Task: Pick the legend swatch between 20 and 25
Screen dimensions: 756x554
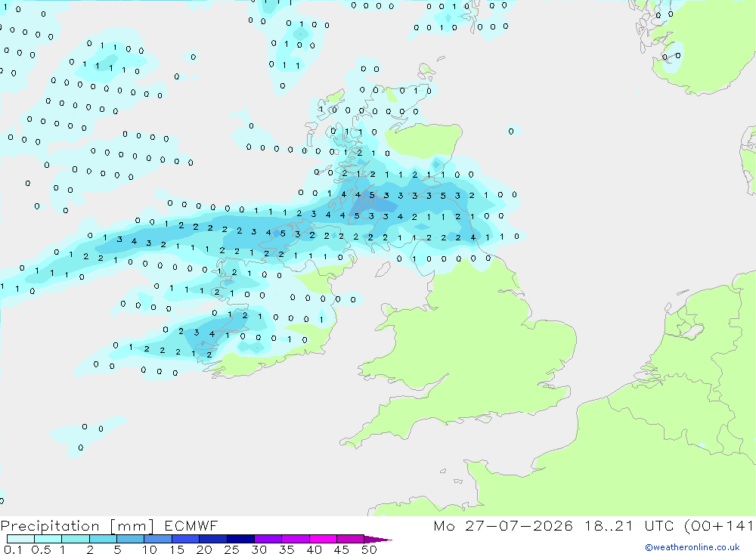Action: pyautogui.click(x=212, y=539)
